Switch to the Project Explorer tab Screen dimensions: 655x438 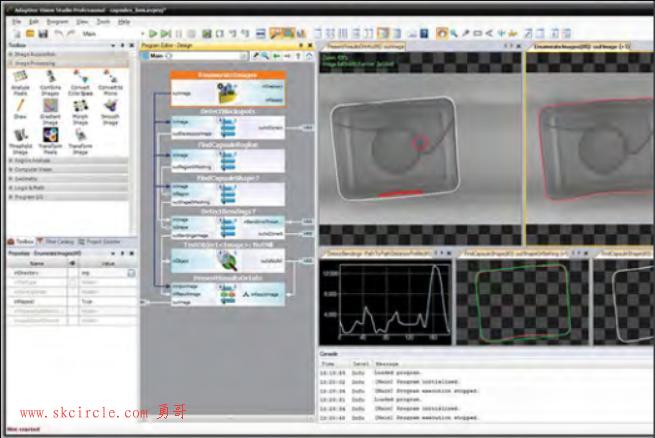[99, 242]
